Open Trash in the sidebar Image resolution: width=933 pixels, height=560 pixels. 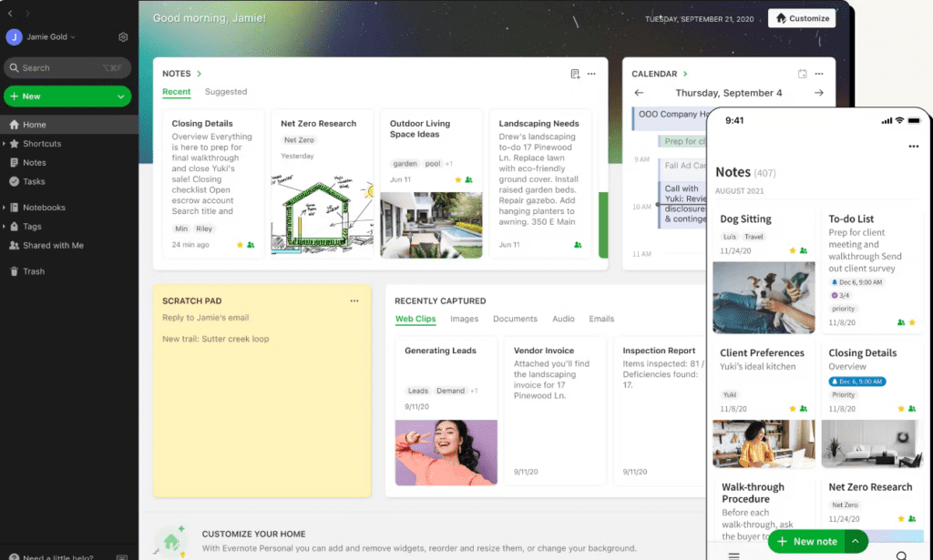(34, 271)
